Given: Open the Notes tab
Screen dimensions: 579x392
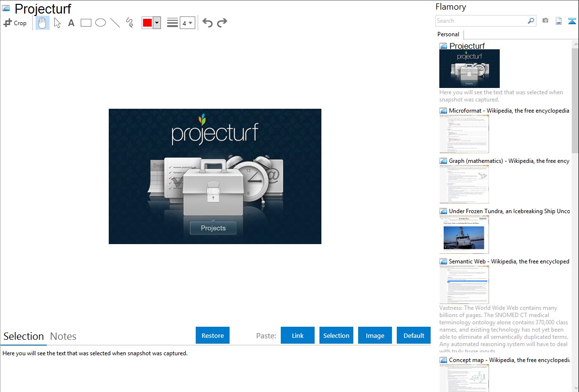Looking at the screenshot, I should (x=63, y=336).
